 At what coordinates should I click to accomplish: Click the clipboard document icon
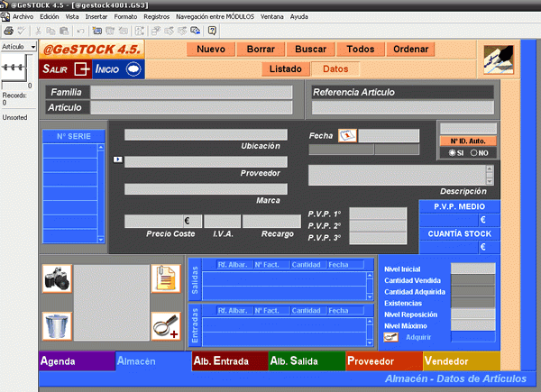pyautogui.click(x=166, y=278)
